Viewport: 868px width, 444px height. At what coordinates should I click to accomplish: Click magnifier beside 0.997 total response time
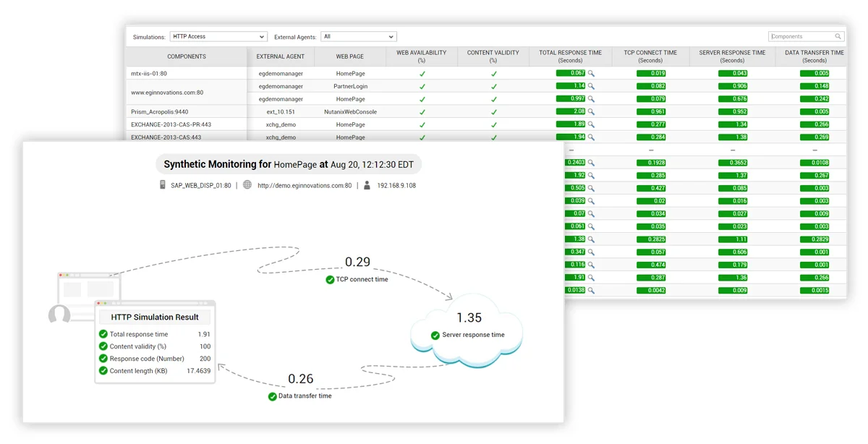click(591, 99)
